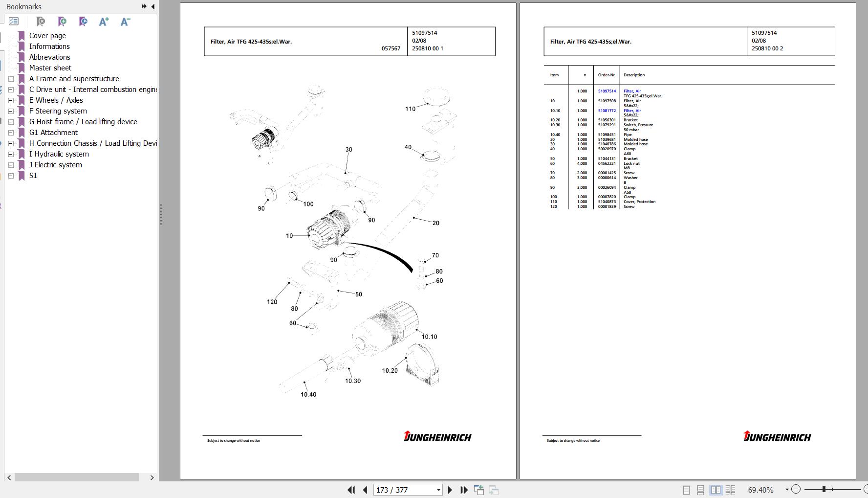Select the S1 bookmark
This screenshot has height=498, width=868.
tap(33, 176)
